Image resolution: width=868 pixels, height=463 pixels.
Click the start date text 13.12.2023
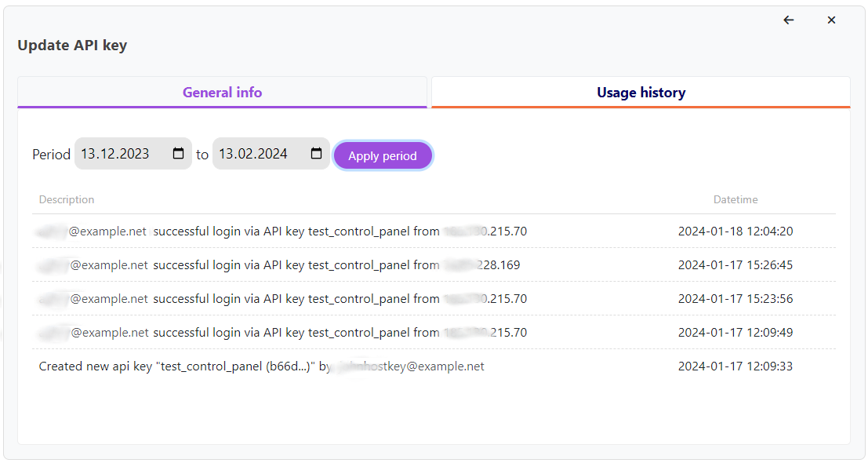pyautogui.click(x=115, y=154)
